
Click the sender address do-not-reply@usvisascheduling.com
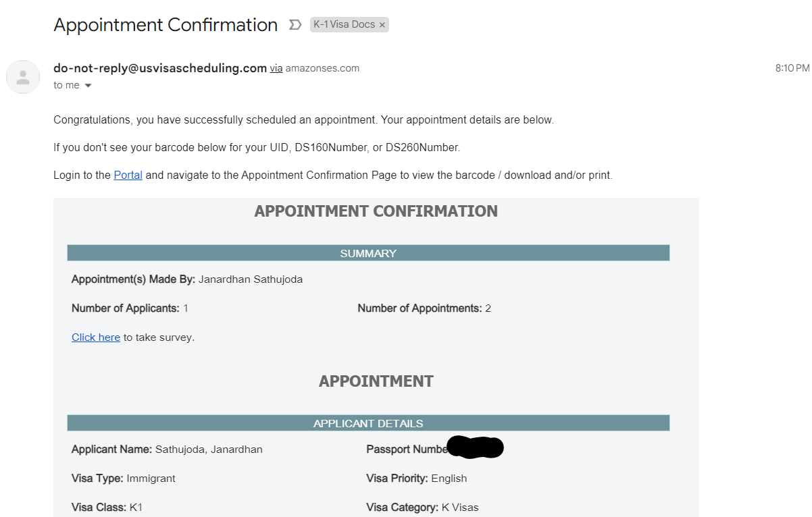point(160,67)
